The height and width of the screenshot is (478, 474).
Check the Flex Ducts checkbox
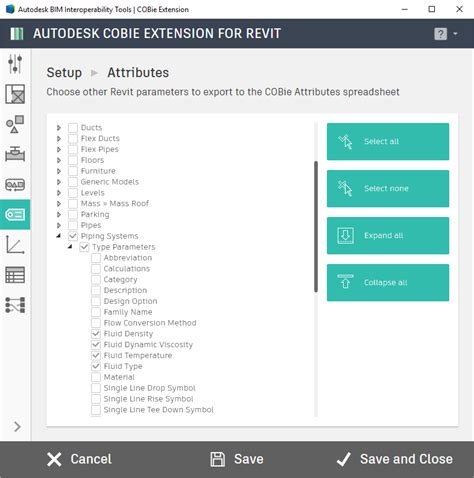point(73,138)
